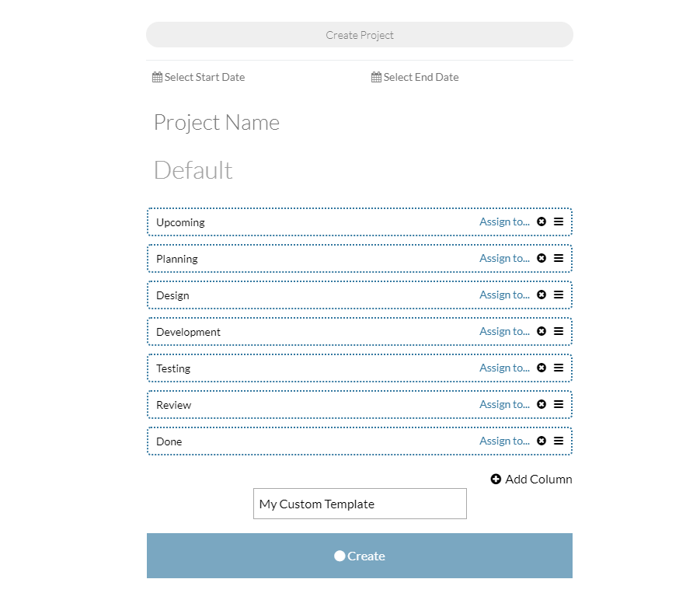Select the Default template name field

360,170
